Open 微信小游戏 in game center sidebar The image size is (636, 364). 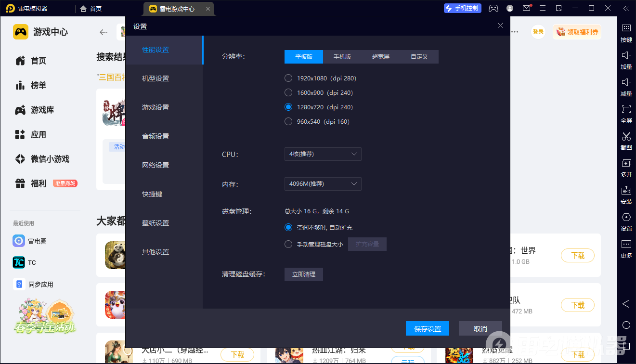pyautogui.click(x=42, y=159)
